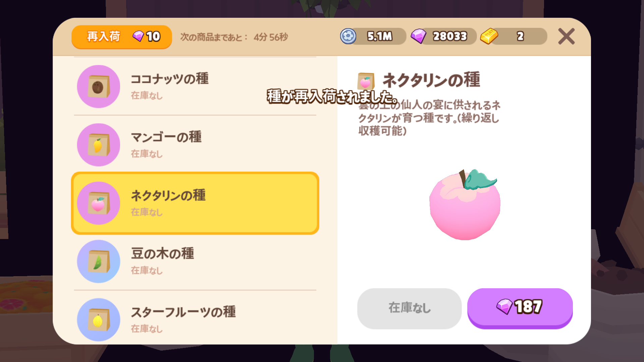This screenshot has height=362, width=644.
Task: Select 豆の木の種 list entry
Action: (x=195, y=261)
